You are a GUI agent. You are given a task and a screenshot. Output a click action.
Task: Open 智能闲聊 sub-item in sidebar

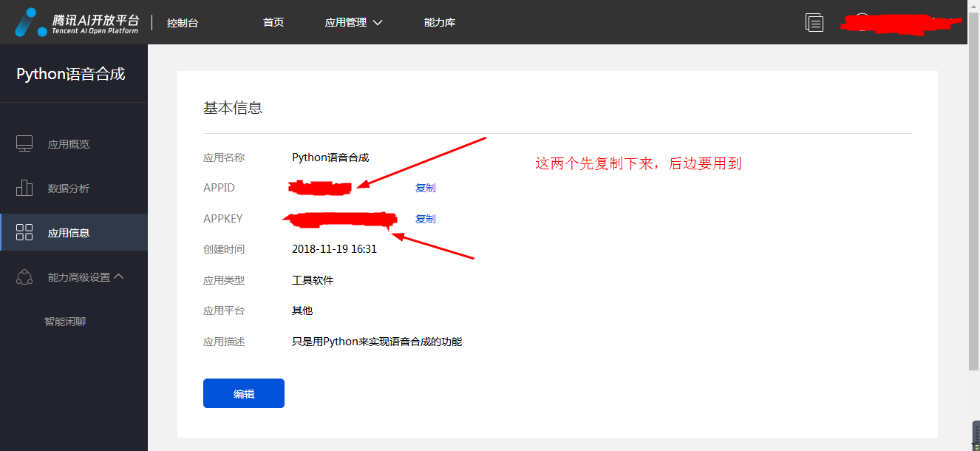65,322
